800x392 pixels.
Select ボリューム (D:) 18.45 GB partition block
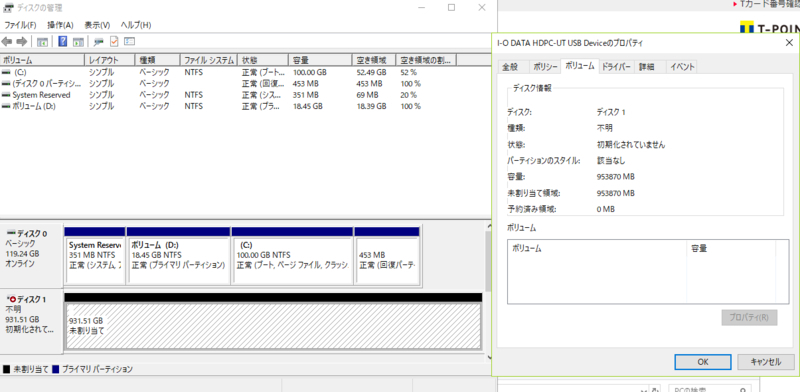tap(178, 256)
